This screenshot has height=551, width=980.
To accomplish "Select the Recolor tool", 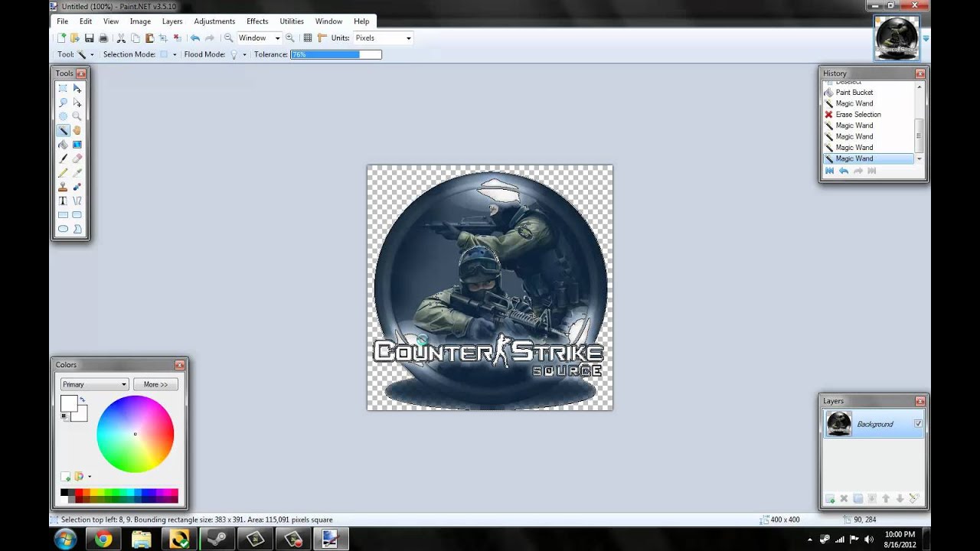I will pos(77,187).
